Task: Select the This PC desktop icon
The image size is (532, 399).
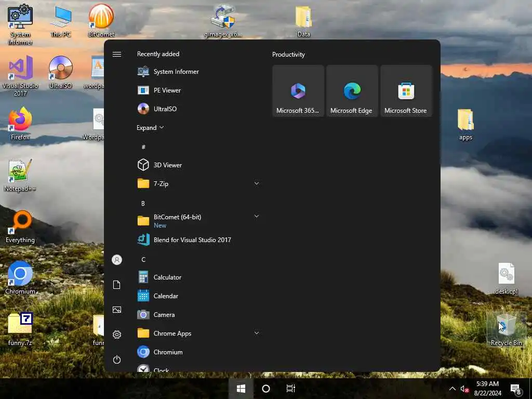Action: pos(60,21)
